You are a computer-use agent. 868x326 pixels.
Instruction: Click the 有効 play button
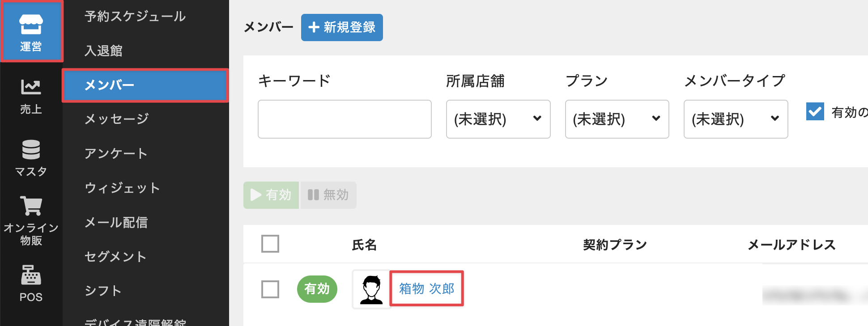click(x=271, y=195)
